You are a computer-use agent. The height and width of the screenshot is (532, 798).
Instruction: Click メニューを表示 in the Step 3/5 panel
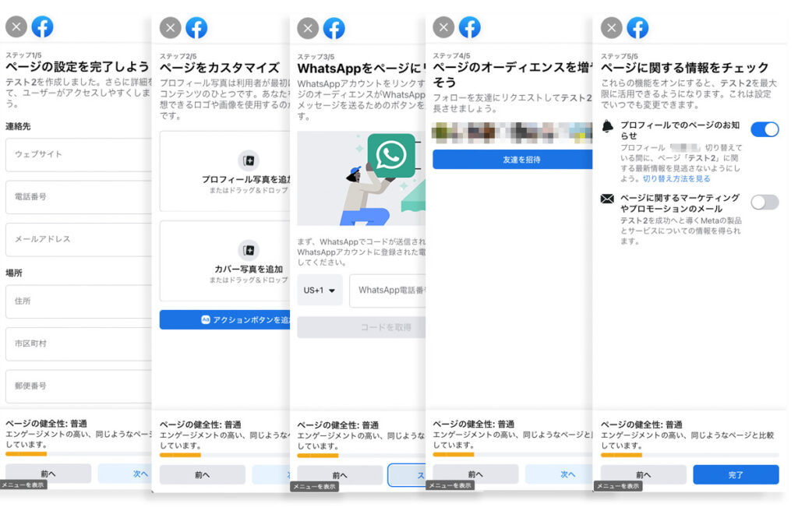(315, 488)
